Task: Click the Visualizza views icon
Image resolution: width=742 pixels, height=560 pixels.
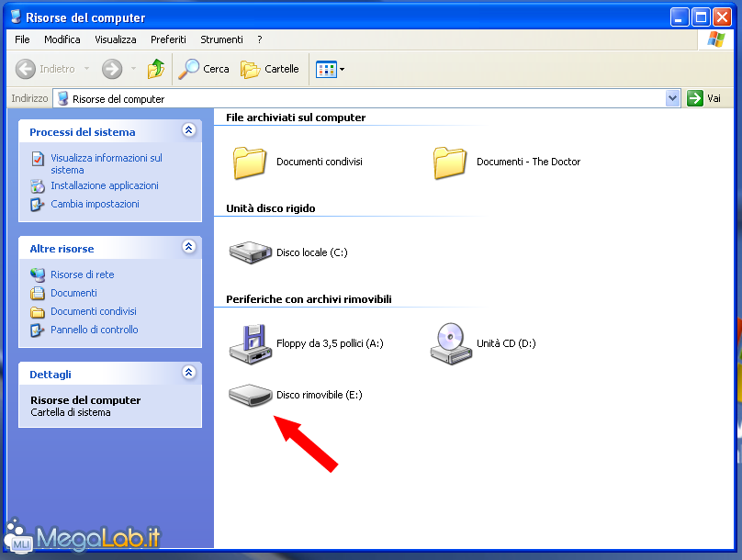Action: coord(326,70)
